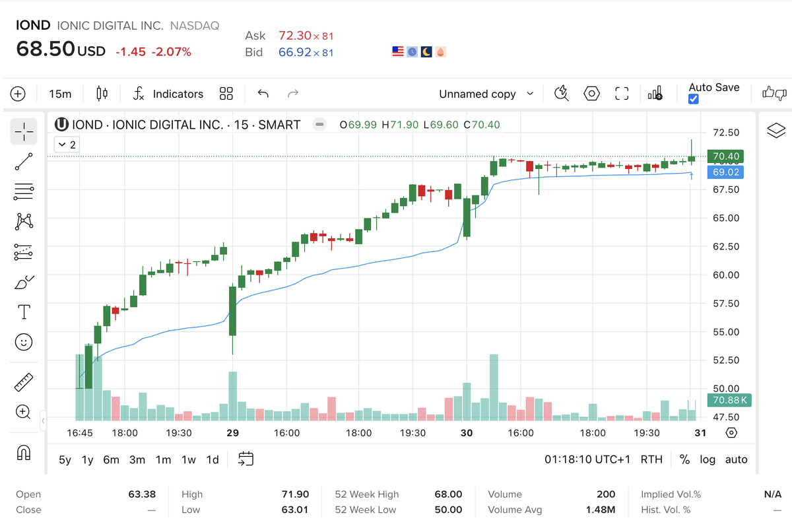Open the layout templates grid icon
Viewport: 792px width, 532px height.
click(x=226, y=94)
